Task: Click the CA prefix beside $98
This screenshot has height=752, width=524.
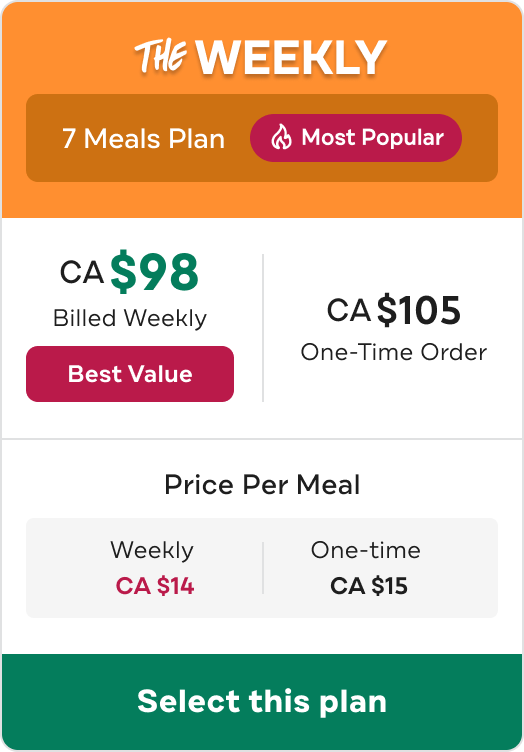Action: [x=82, y=273]
